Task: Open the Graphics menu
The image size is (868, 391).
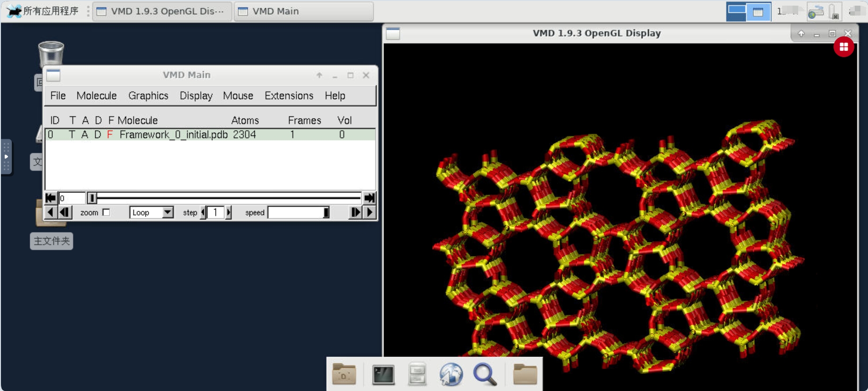Action: click(x=148, y=96)
